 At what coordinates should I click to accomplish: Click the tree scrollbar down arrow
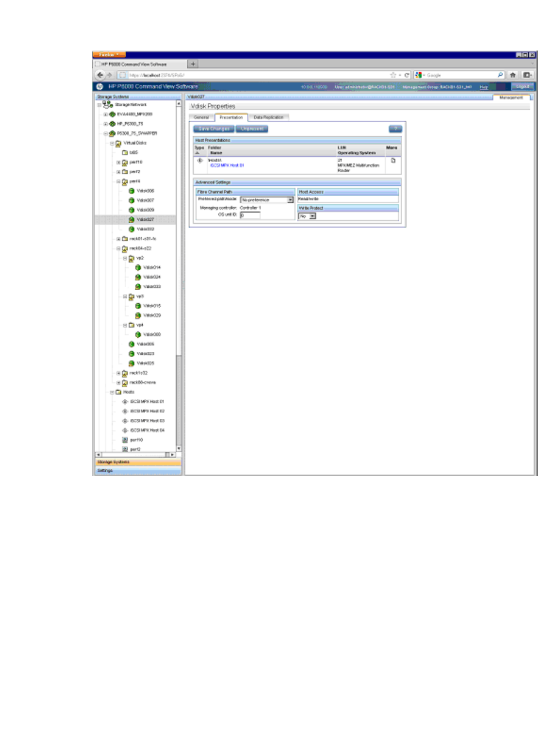pyautogui.click(x=178, y=449)
